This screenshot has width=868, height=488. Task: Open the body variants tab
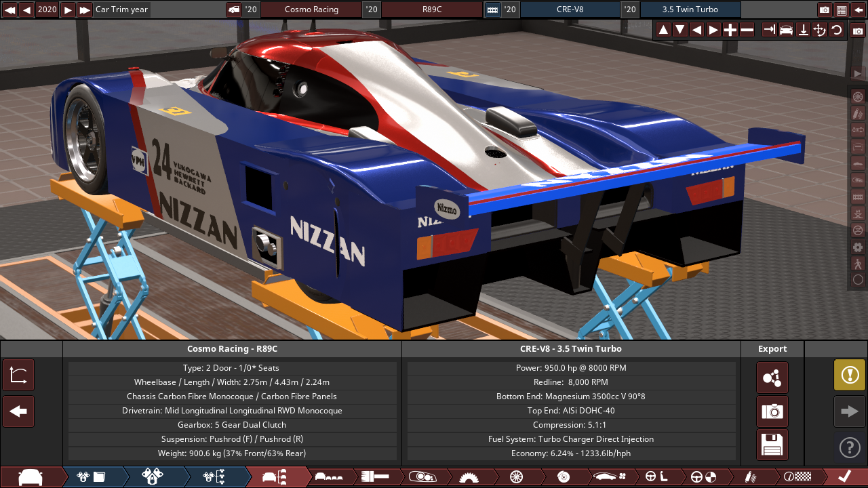pos(329,477)
